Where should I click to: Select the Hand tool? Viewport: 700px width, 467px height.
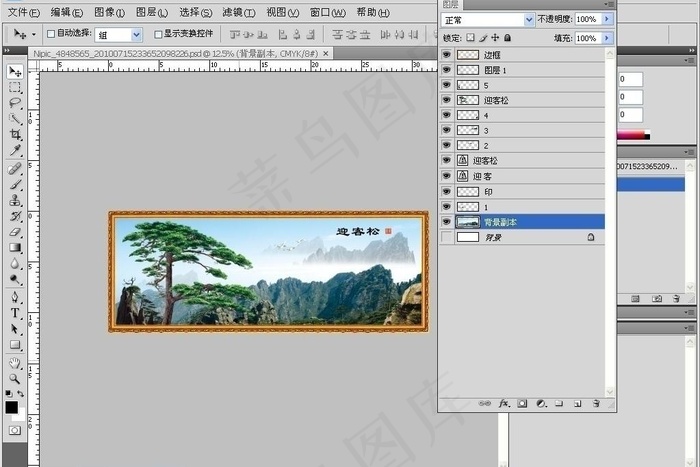[15, 363]
